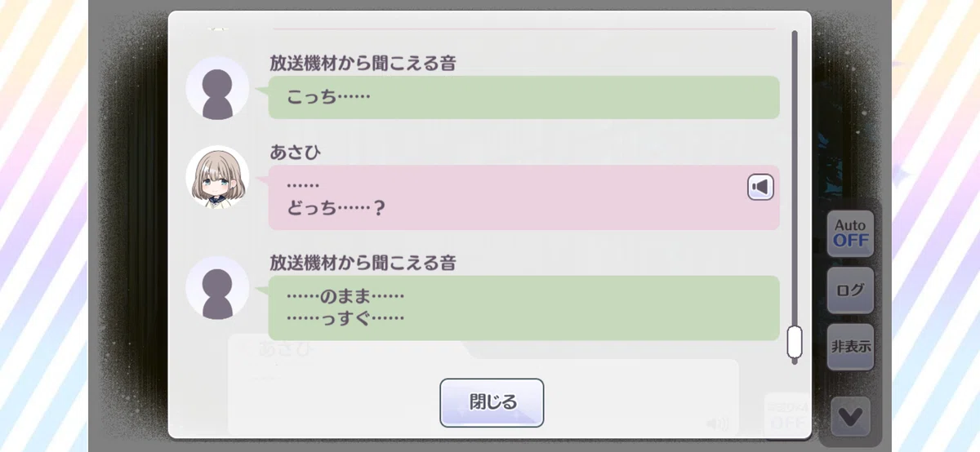980x452 pixels.
Task: Select the pink どっち……？ message bubble
Action: coord(523,197)
